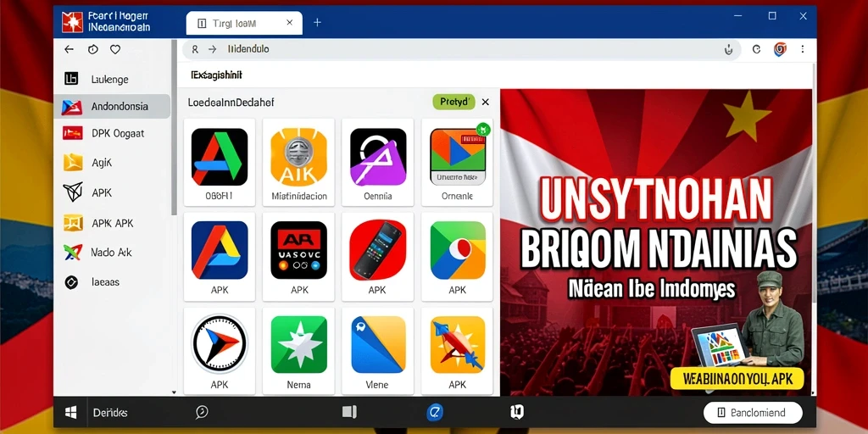Open the red phone APK icon
The image size is (868, 434).
pyautogui.click(x=378, y=250)
